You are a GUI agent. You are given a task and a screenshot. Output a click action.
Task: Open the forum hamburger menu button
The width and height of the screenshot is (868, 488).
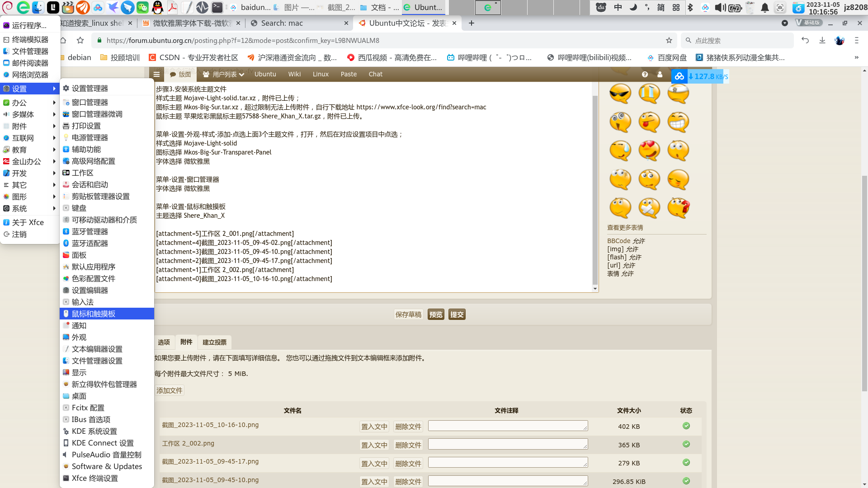(156, 74)
